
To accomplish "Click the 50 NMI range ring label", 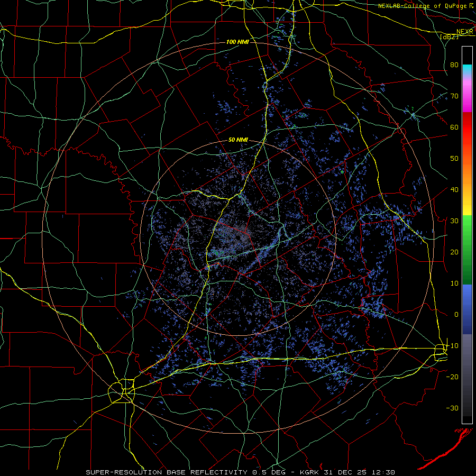I will coord(238,140).
